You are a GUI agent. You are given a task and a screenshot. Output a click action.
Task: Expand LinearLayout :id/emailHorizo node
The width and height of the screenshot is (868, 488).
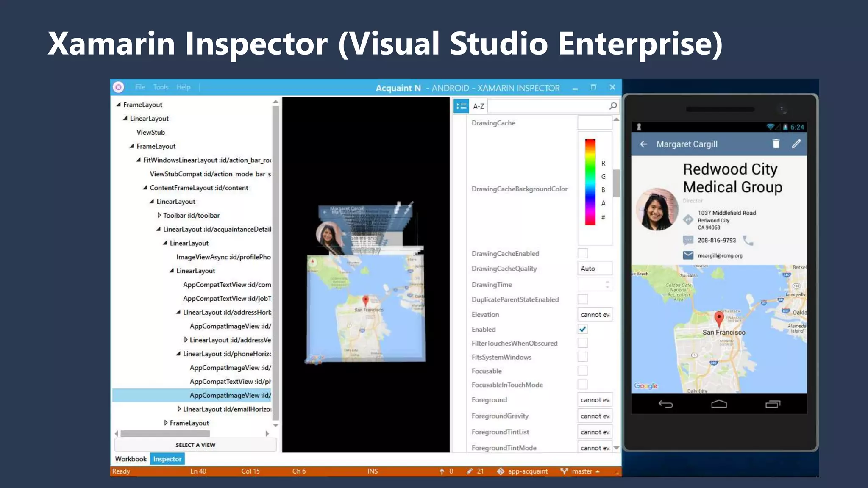tap(179, 409)
